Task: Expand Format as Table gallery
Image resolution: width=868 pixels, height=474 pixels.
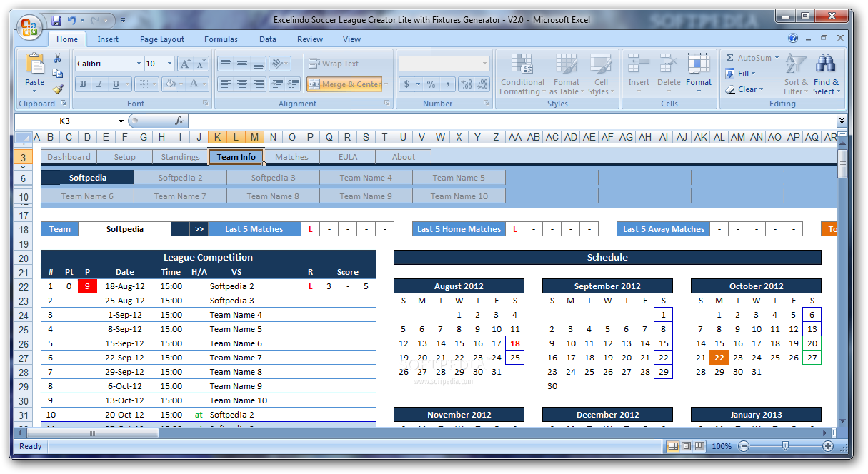Action: tap(567, 74)
